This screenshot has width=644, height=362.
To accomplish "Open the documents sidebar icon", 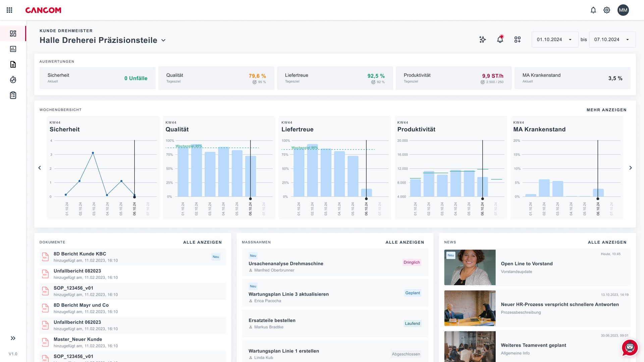I will 13,64.
